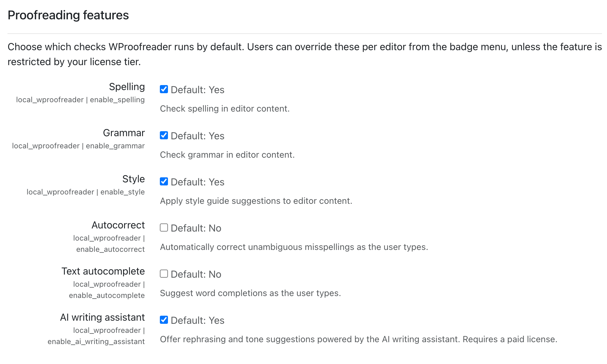
Task: Enable the Text autocomplete checkbox
Action: [x=164, y=274]
